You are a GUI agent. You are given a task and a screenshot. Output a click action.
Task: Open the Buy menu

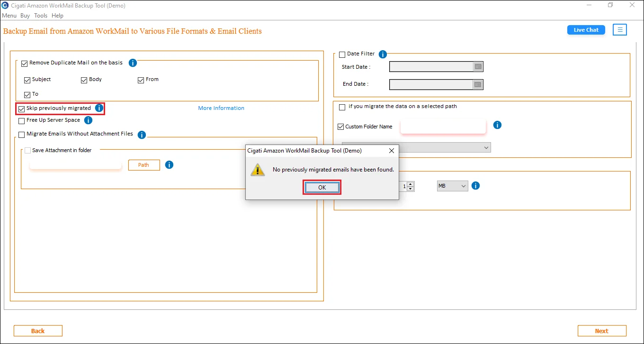[25, 16]
